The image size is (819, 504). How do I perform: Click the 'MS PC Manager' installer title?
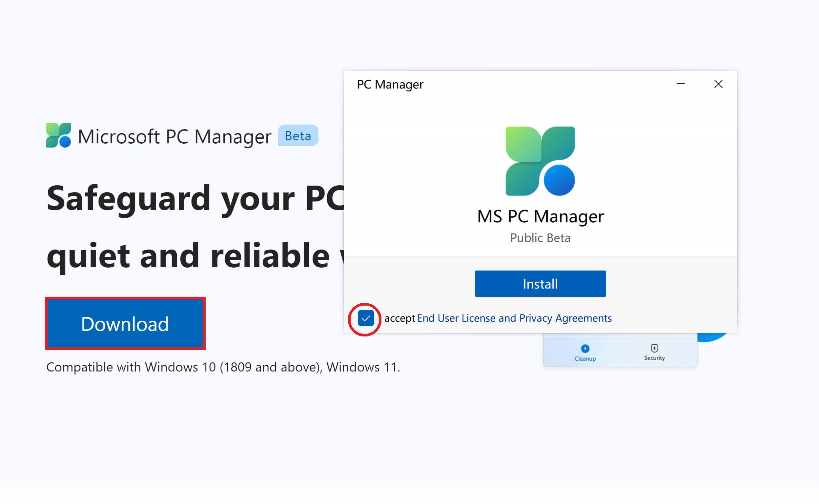tap(540, 216)
